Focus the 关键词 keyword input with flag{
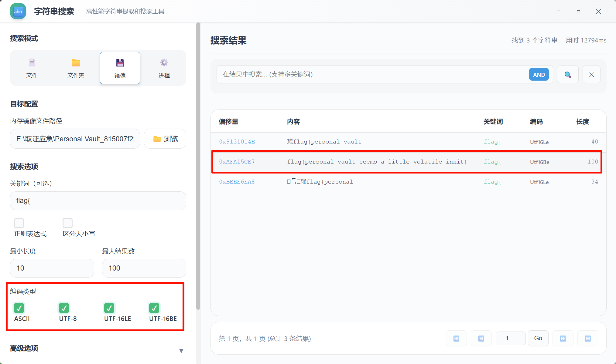Screen dimensions: 616x364 (x=98, y=201)
